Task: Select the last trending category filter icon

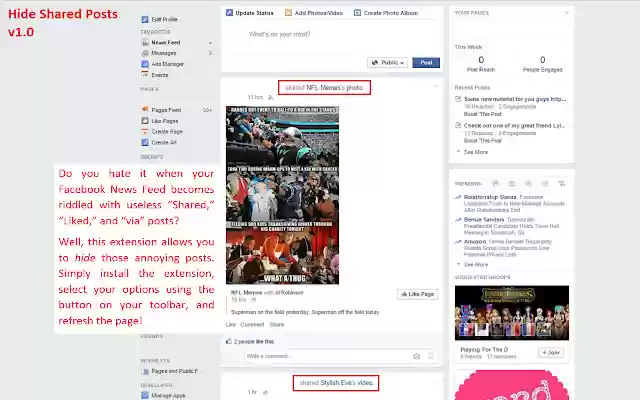Action: 562,184
